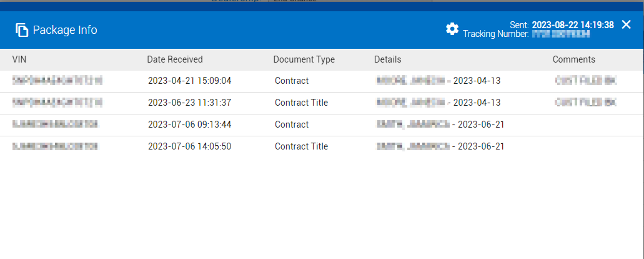This screenshot has height=259, width=644.
Task: Click the comment on the 2023-04-21 row
Action: [585, 81]
